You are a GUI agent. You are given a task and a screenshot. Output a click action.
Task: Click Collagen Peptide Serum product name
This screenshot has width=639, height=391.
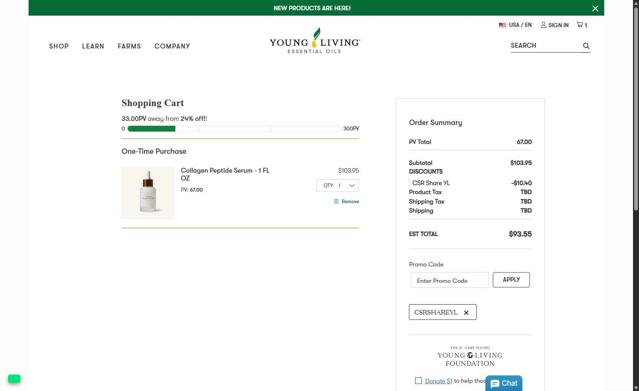(225, 174)
